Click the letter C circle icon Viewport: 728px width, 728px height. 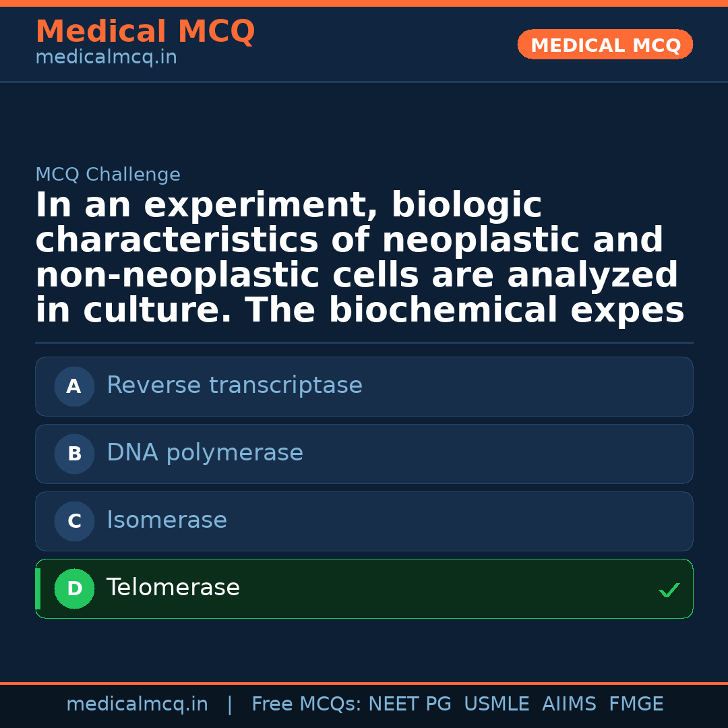(74, 521)
